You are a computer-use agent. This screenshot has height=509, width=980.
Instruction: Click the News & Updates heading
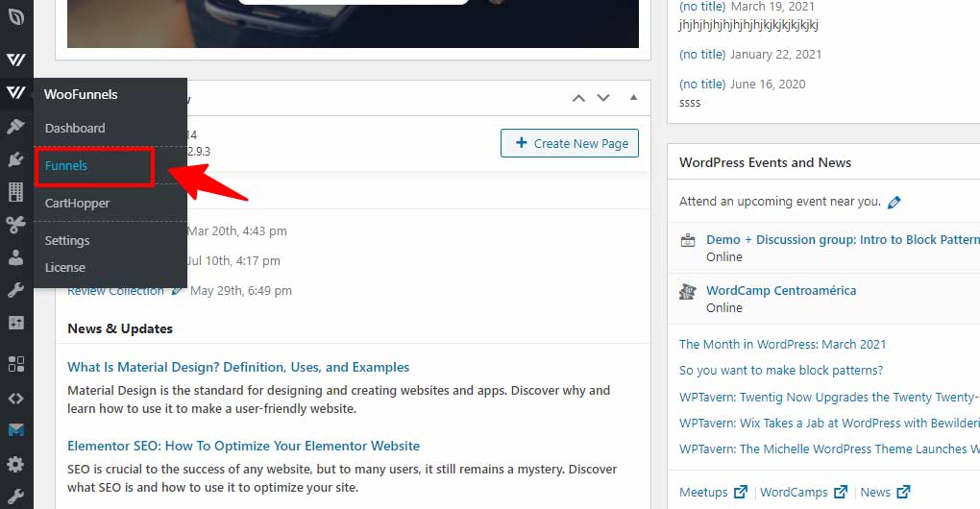click(120, 329)
